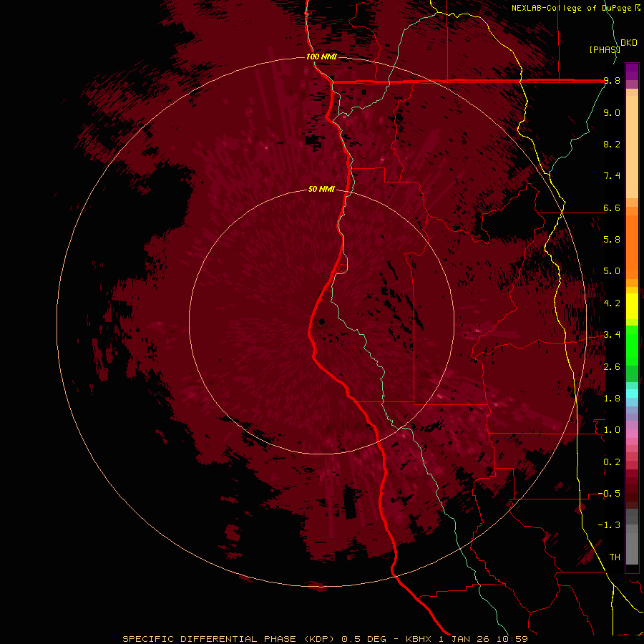The width and height of the screenshot is (644, 644).
Task: Click the 1.0 value on the color scale
Action: click(x=612, y=430)
